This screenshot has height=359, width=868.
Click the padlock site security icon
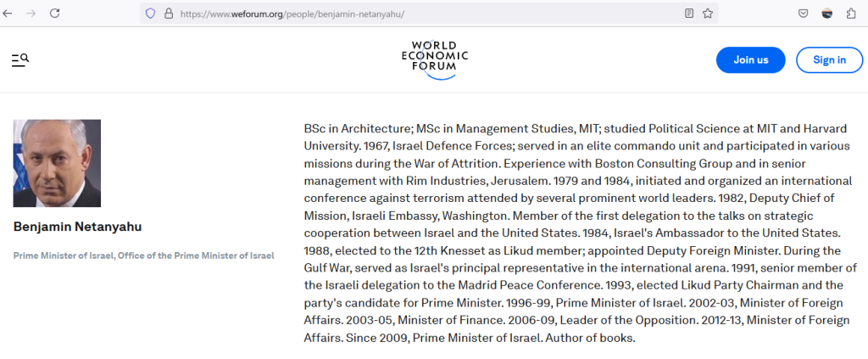[168, 14]
